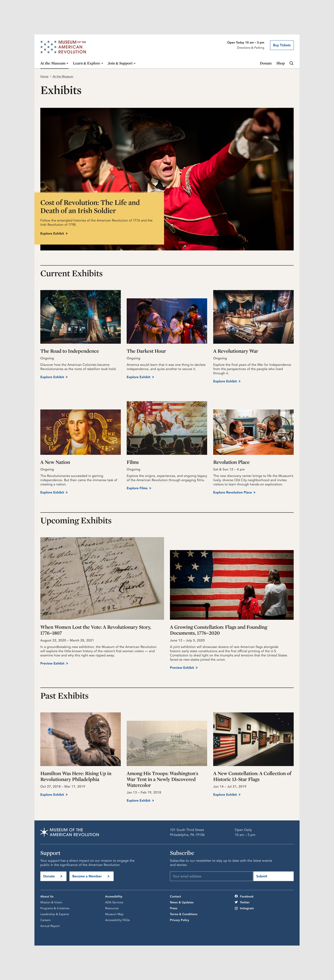The width and height of the screenshot is (334, 980).
Task: Click the email address input field
Action: tap(211, 876)
